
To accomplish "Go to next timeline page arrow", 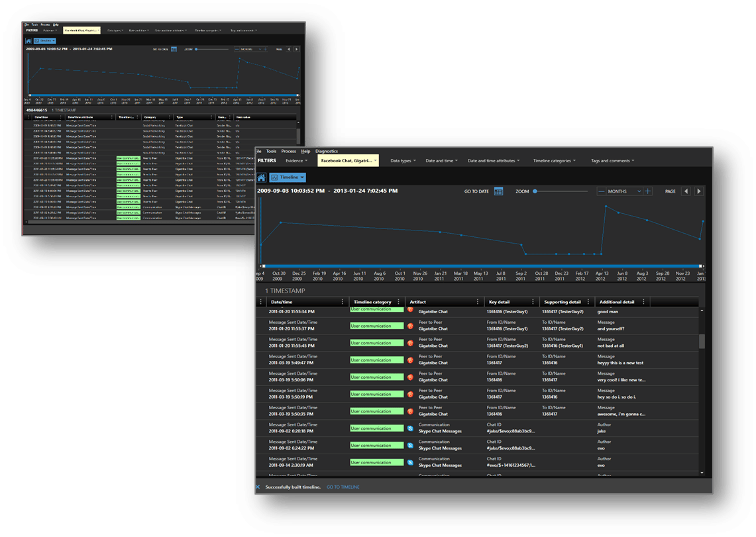I will [x=698, y=191].
